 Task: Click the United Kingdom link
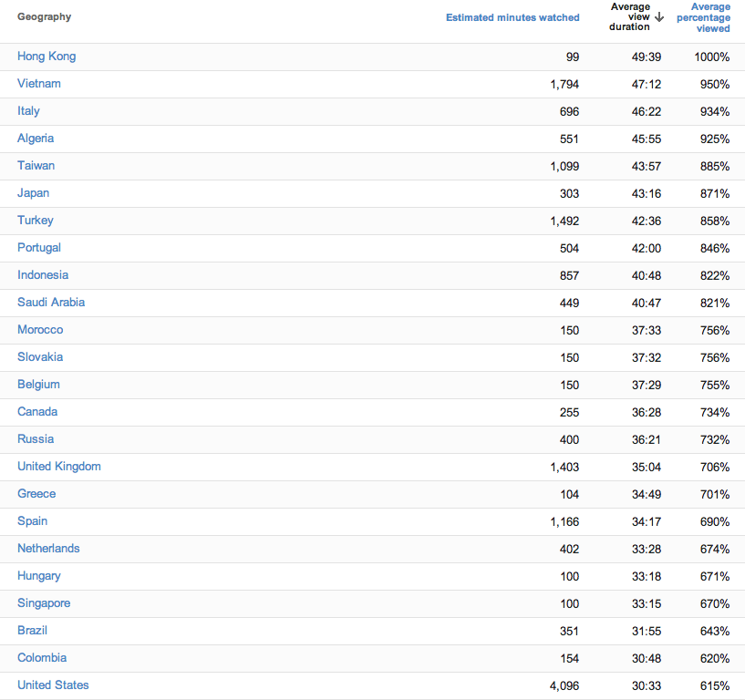pos(59,467)
